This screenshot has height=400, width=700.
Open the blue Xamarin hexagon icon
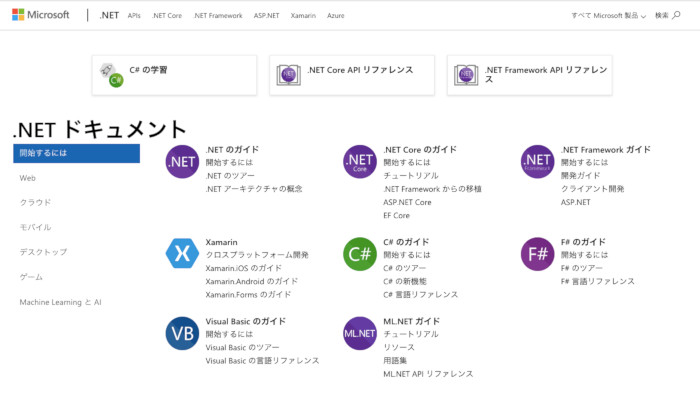pos(182,254)
